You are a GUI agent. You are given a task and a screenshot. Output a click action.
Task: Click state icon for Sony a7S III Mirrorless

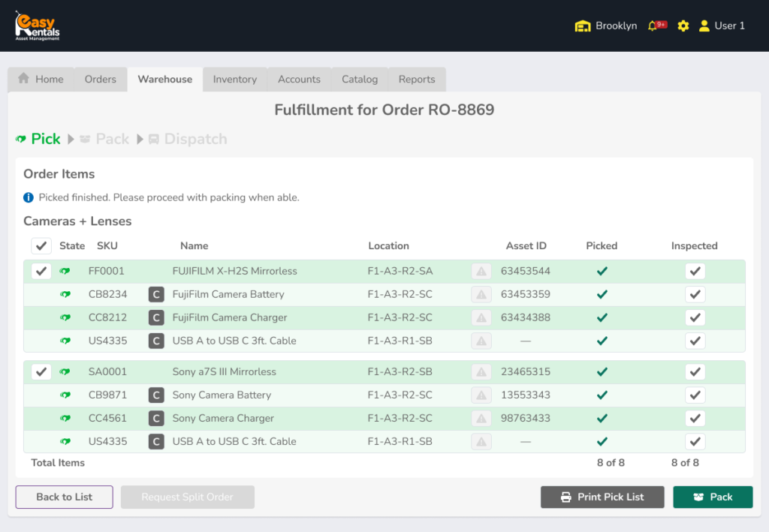[x=65, y=371]
